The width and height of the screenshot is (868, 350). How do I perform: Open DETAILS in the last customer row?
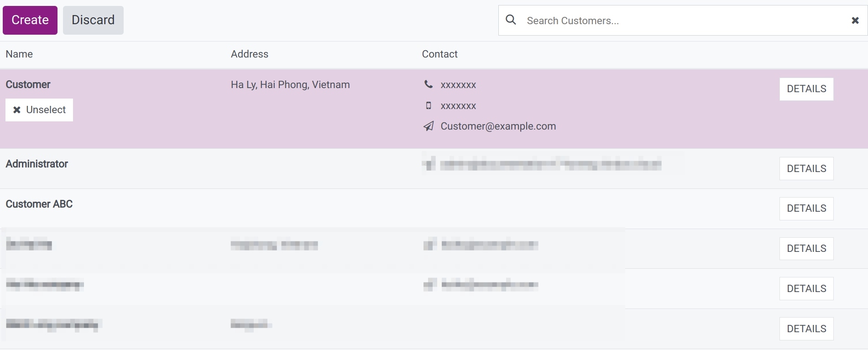click(x=806, y=329)
